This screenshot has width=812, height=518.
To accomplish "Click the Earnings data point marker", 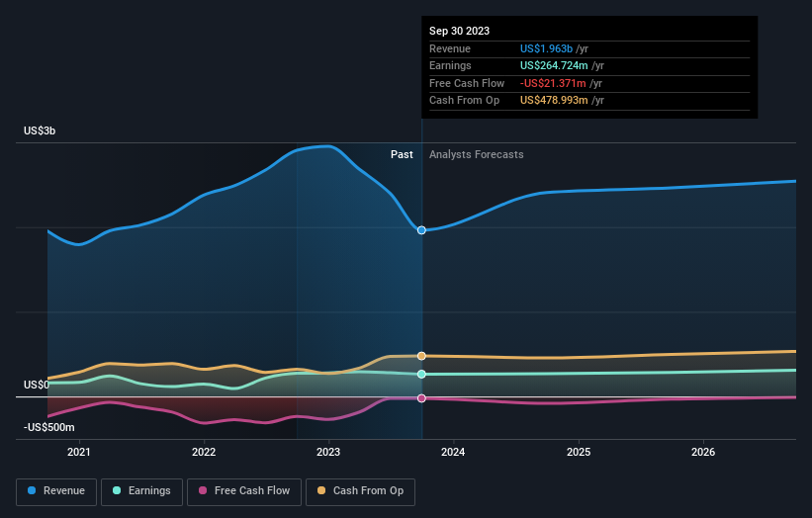I will coord(421,374).
